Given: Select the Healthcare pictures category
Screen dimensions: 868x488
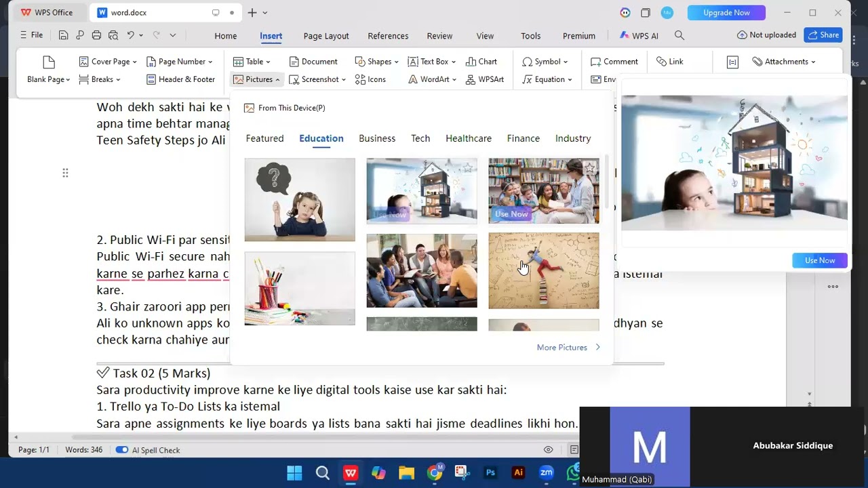Looking at the screenshot, I should point(469,138).
